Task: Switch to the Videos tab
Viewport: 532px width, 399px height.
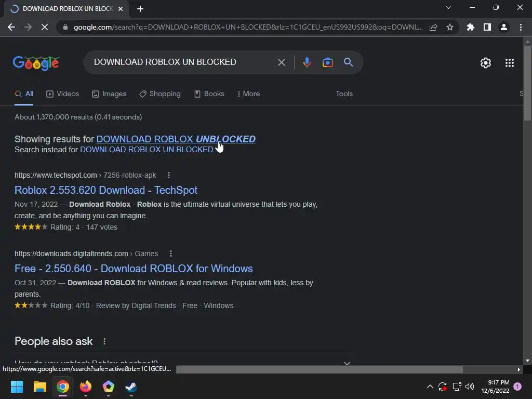Action: 63,94
